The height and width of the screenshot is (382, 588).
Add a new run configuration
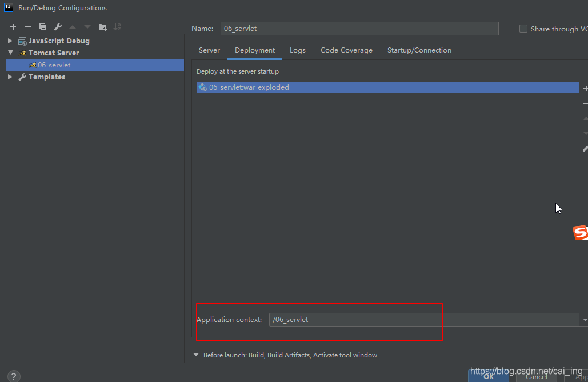click(13, 27)
